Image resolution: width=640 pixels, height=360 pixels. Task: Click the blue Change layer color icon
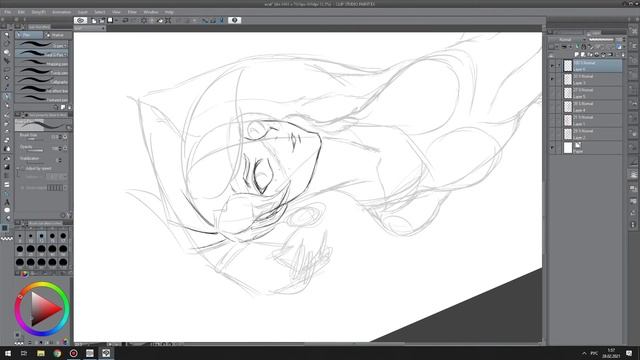tap(619, 47)
